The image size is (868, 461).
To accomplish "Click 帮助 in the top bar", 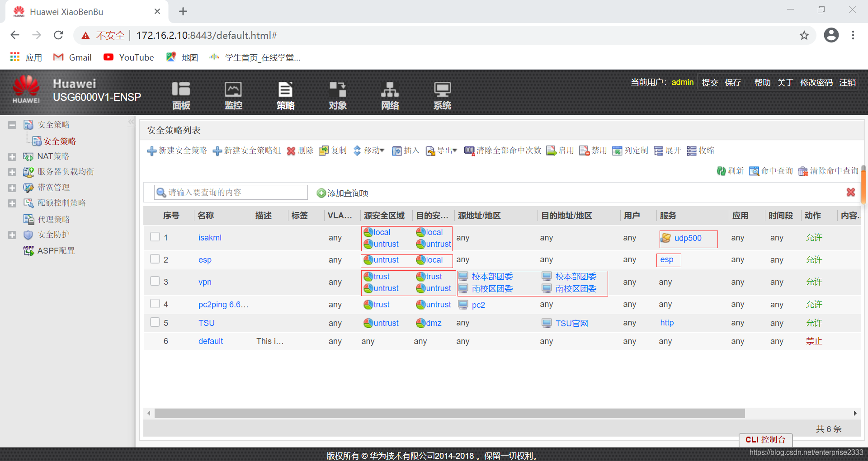I will [x=762, y=83].
